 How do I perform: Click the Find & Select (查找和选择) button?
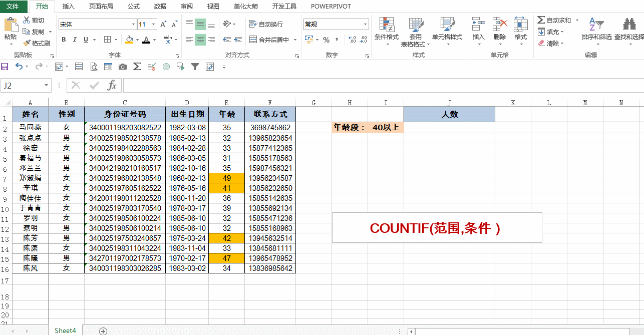click(629, 30)
